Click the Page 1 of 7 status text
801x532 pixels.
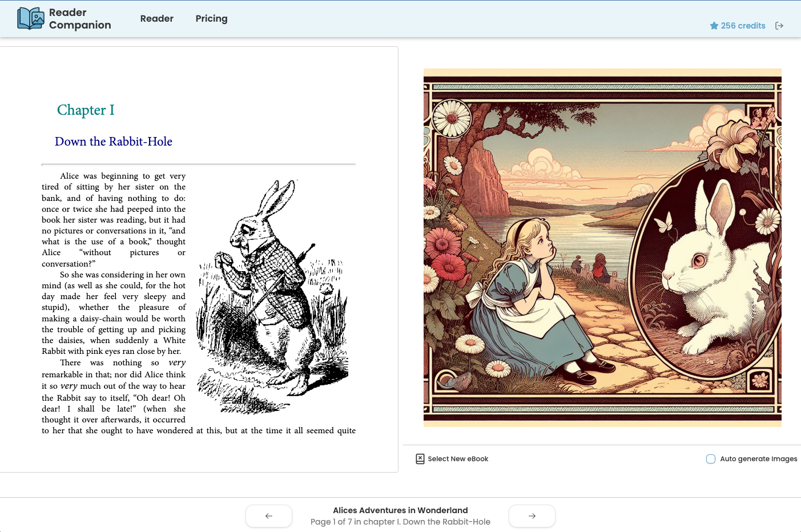coord(400,522)
